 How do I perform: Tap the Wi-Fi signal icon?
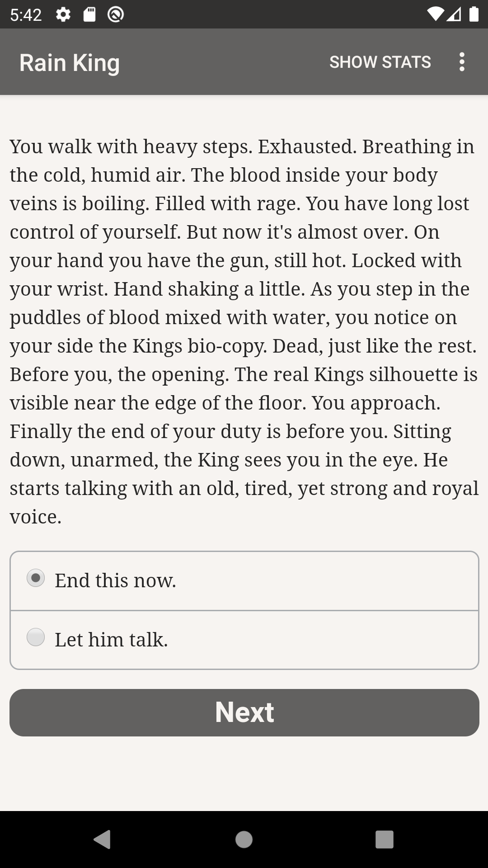click(435, 14)
